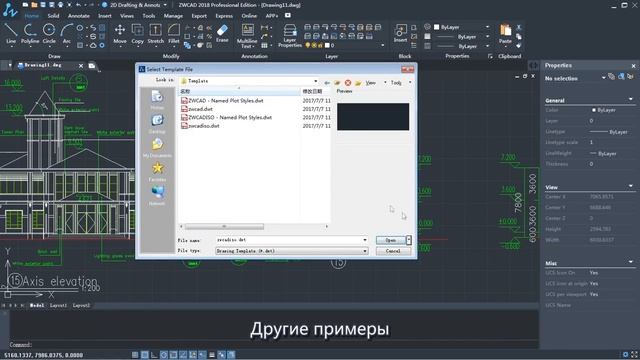The width and height of the screenshot is (640, 360).
Task: Collapse the View section in Properties
Action: coord(631,186)
